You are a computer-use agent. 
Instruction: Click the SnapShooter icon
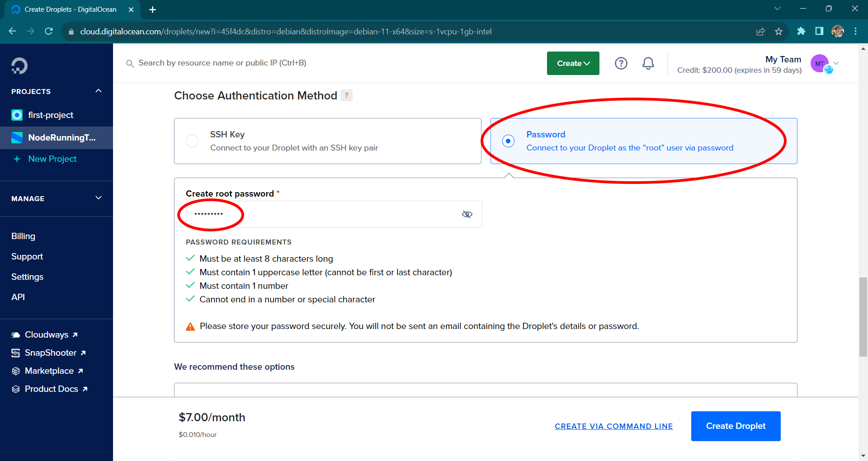tap(16, 353)
